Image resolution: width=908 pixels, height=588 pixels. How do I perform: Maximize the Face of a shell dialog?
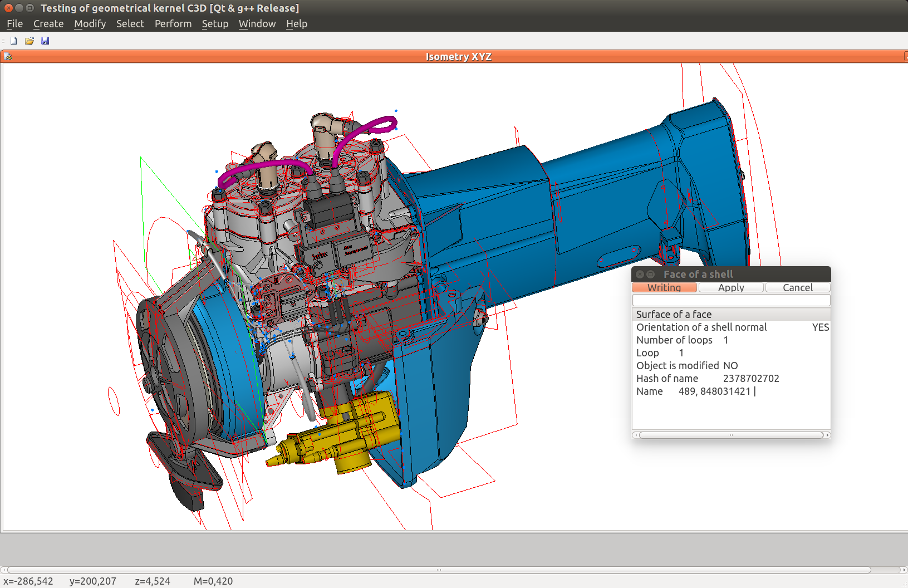click(650, 274)
